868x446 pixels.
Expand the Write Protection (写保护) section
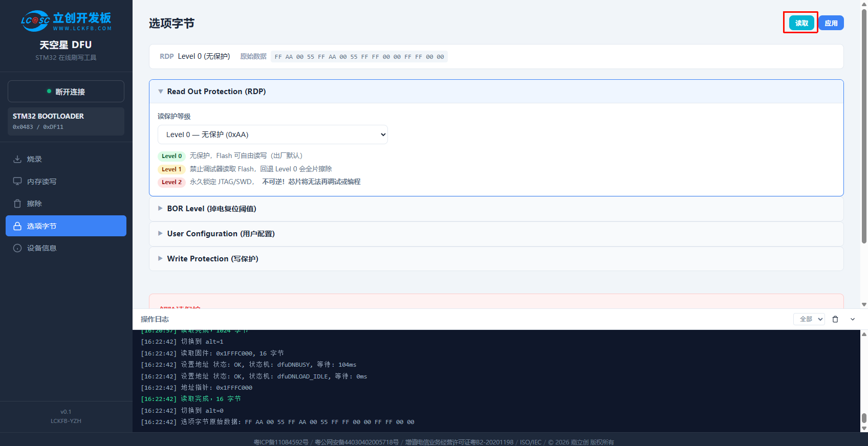click(496, 259)
